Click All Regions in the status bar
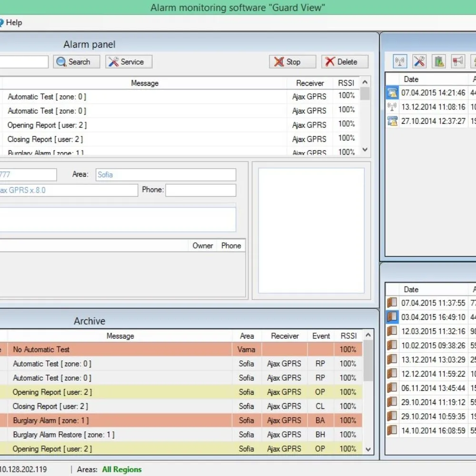This screenshot has width=476, height=476. pos(122,469)
